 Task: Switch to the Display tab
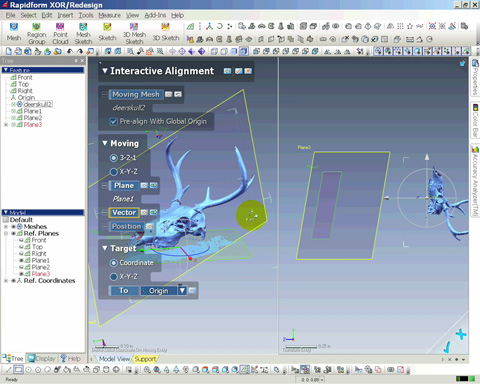pyautogui.click(x=42, y=359)
